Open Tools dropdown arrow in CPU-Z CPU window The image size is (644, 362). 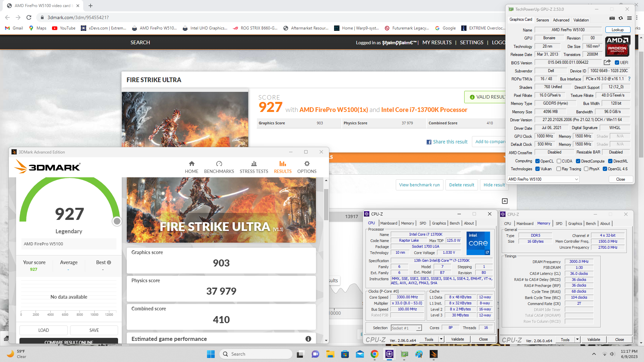click(x=441, y=339)
